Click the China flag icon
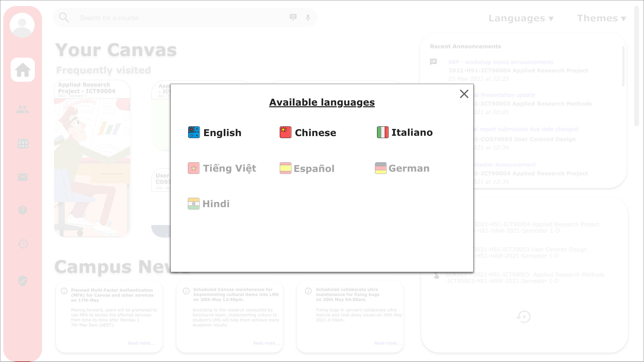 coord(285,132)
